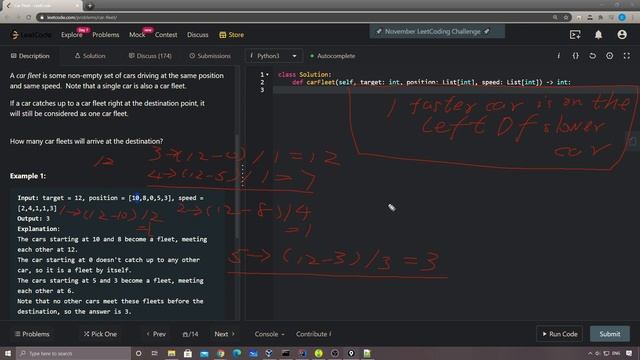Click the LeetCode logo
Screen dimensions: 640x360
click(31, 35)
